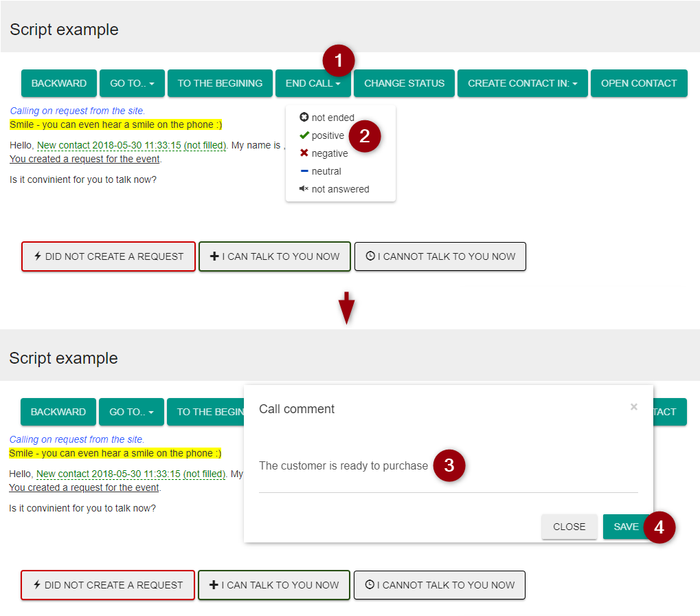This screenshot has width=700, height=616.
Task: Choose 'neutral' from the end call menu
Action: tap(326, 171)
